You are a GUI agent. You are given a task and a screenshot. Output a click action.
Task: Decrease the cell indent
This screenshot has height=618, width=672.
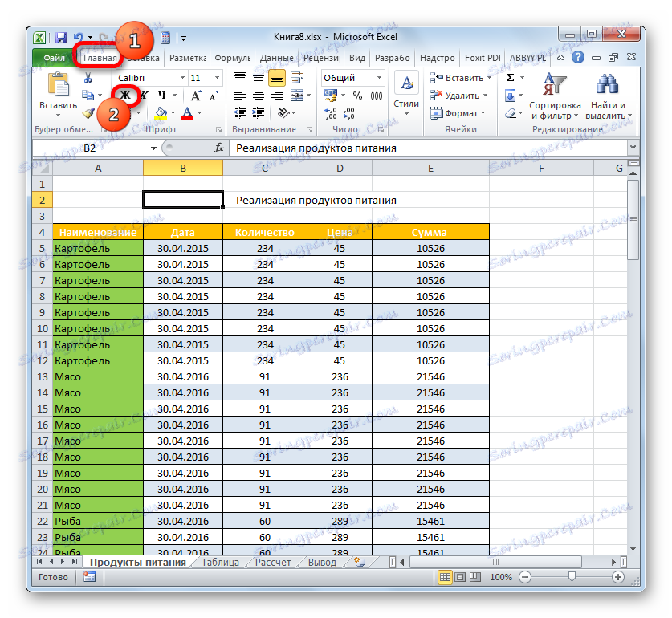pos(240,113)
